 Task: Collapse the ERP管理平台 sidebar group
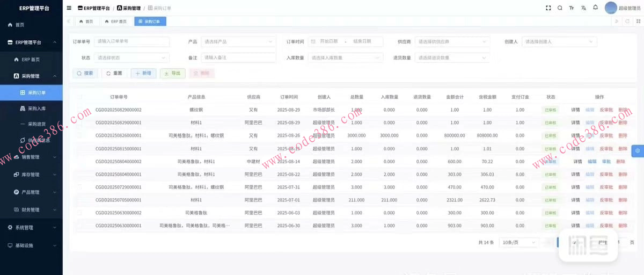tap(55, 42)
